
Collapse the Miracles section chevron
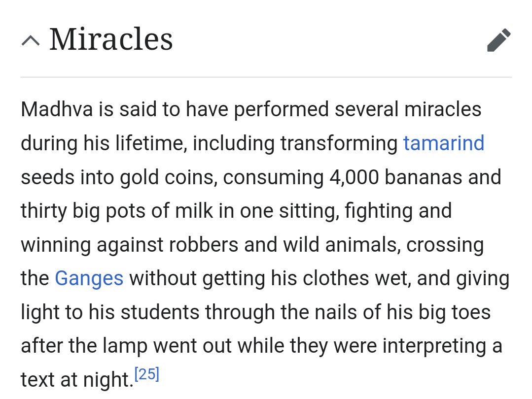coord(31,40)
